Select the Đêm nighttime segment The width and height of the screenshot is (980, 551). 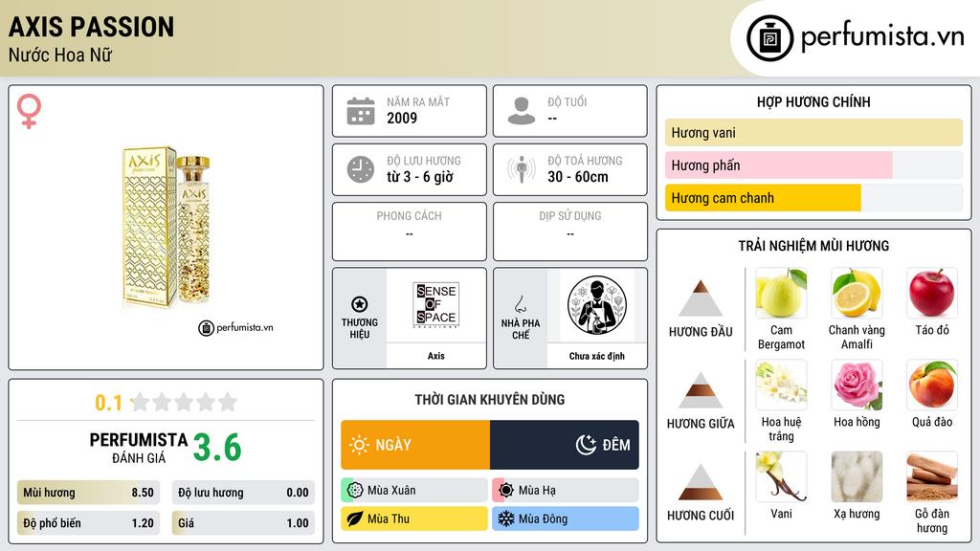[565, 445]
